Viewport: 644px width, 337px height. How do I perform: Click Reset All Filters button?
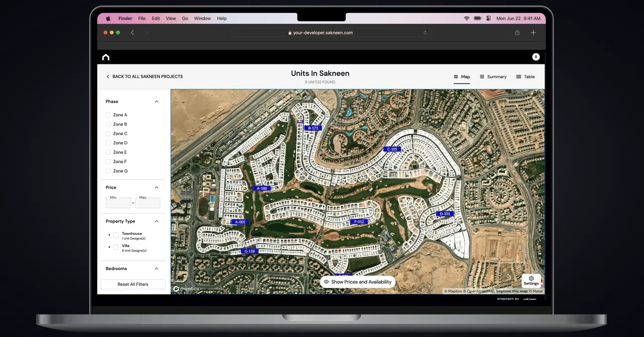coord(133,284)
